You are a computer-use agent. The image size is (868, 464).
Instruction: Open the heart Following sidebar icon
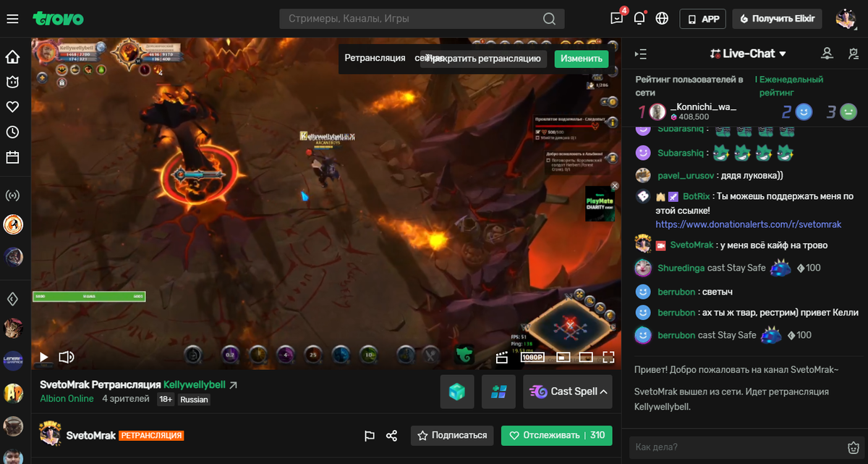(12, 107)
